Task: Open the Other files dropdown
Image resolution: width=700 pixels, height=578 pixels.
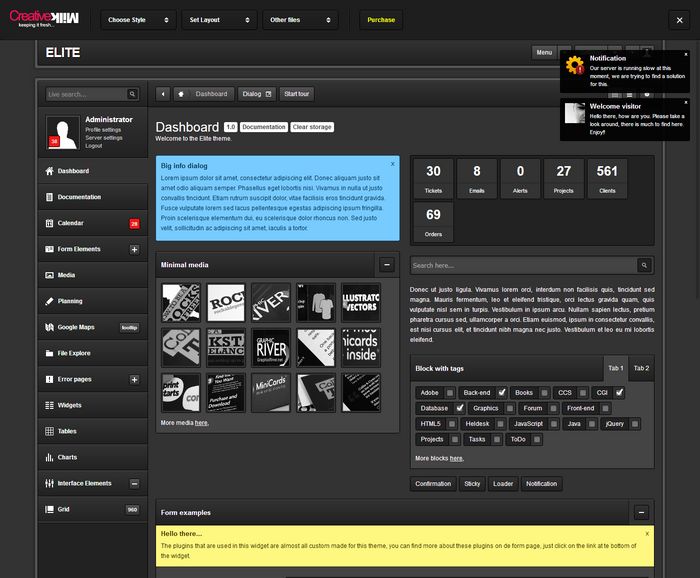Action: click(x=300, y=20)
